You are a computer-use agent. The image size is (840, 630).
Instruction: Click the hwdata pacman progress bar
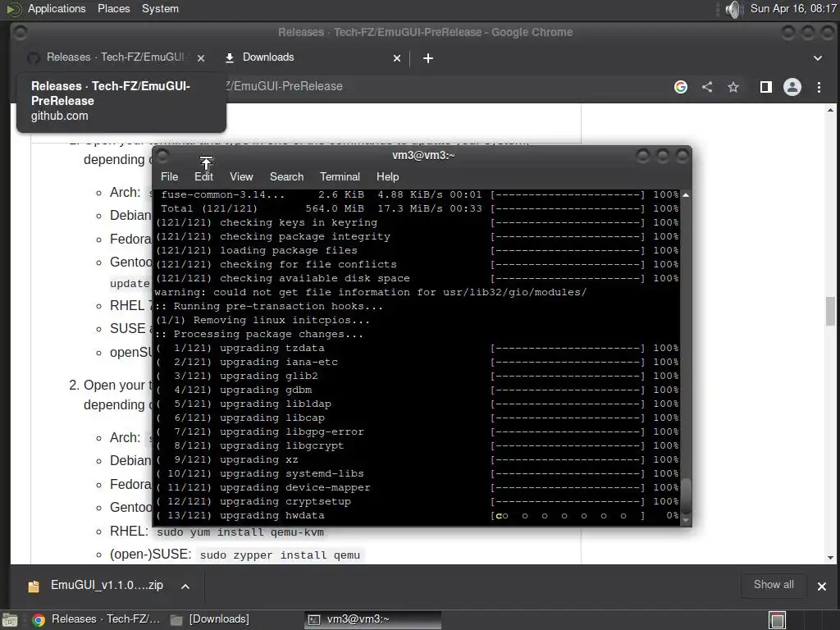[x=568, y=515]
